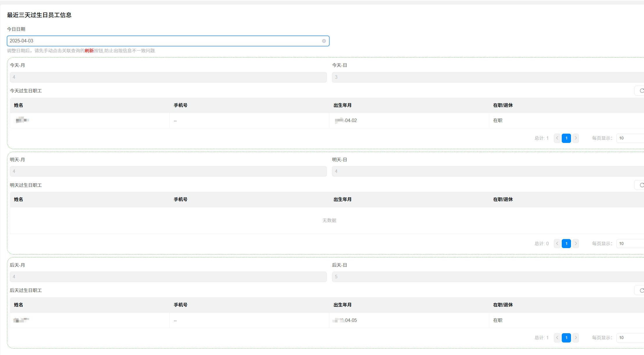Go to next page in 后天 table
Image resolution: width=644 pixels, height=355 pixels.
[x=576, y=338]
